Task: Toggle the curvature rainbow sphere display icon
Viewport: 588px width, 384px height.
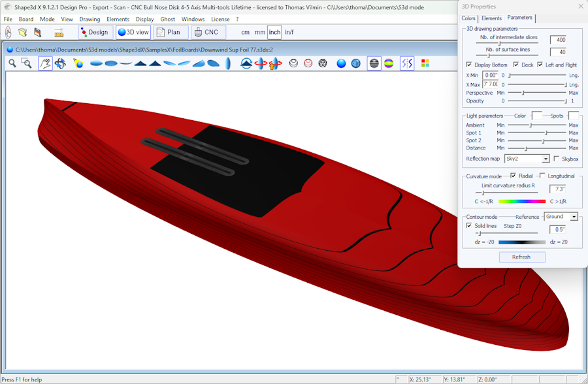Action: click(x=389, y=63)
